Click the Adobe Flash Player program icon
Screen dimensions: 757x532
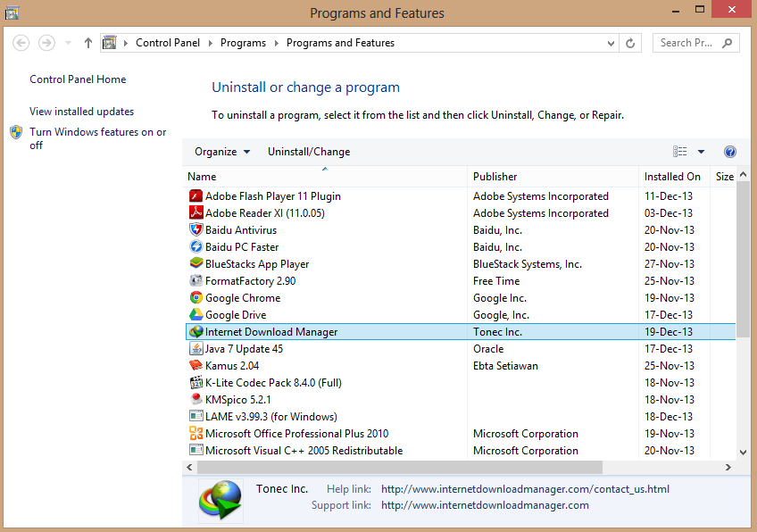[195, 196]
